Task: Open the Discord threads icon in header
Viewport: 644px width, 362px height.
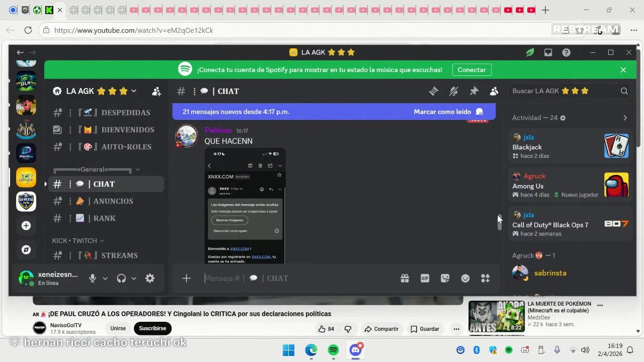Action: coord(434,91)
